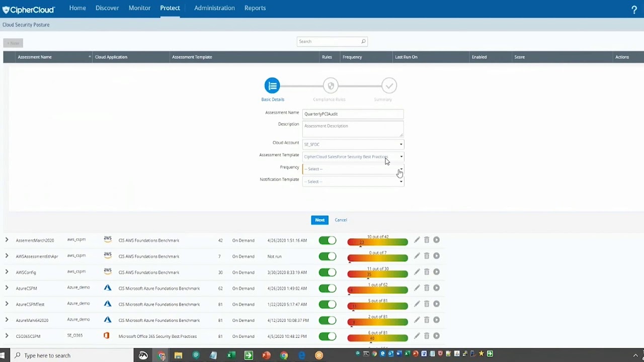Open Excel from the Windows taskbar
The width and height of the screenshot is (644, 362).
tap(231, 355)
